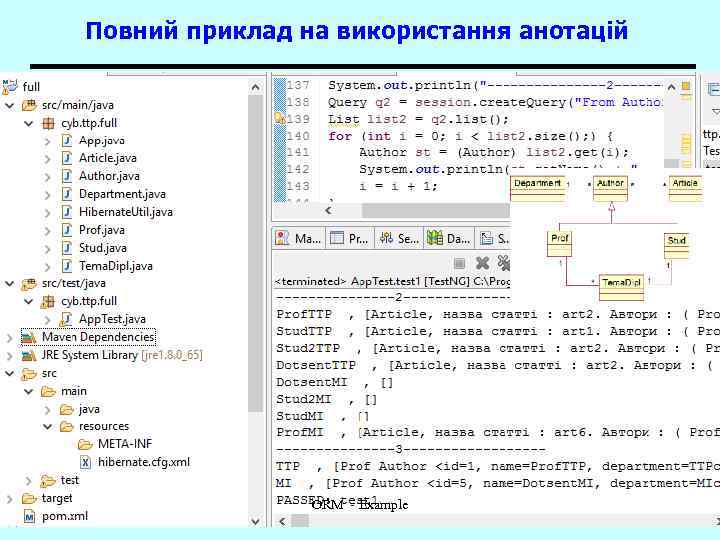Expand the App.java tree node
This screenshot has width=720, height=540.
coord(48,141)
